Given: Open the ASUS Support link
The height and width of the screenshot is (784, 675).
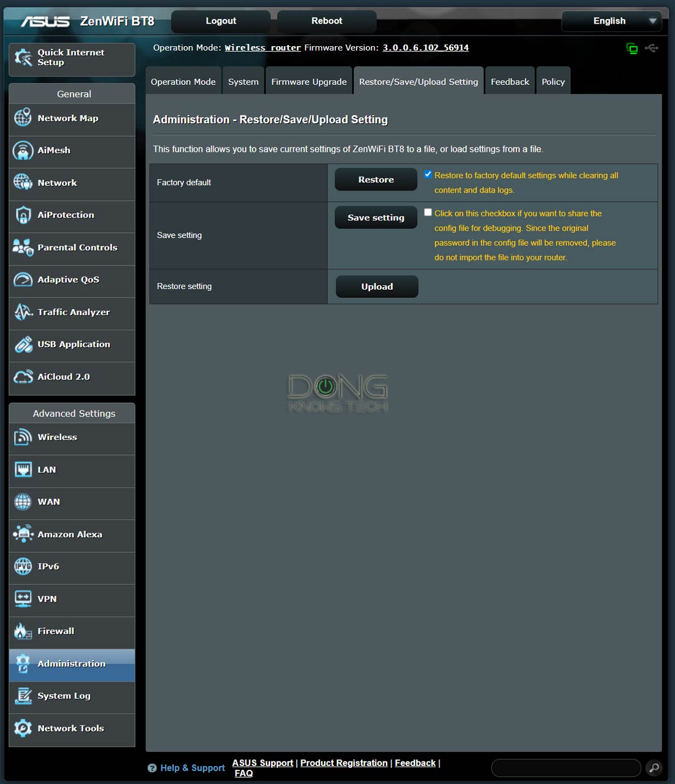Looking at the screenshot, I should 262,763.
